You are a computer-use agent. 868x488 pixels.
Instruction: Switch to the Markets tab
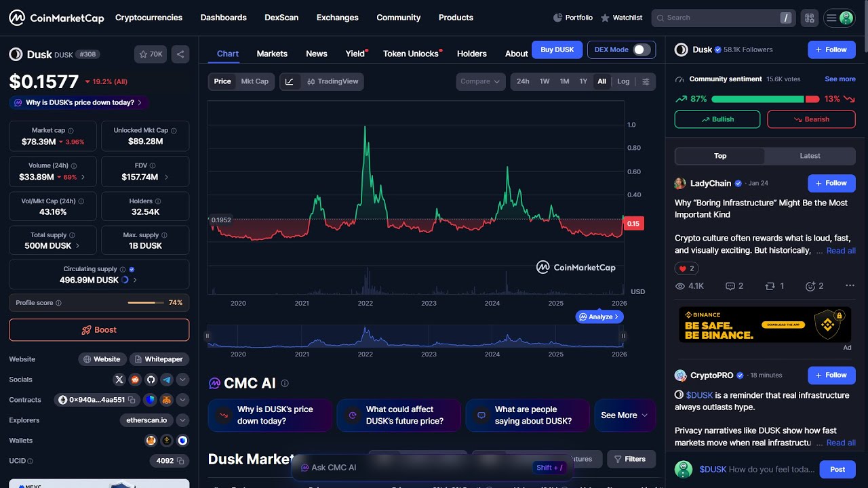[272, 54]
